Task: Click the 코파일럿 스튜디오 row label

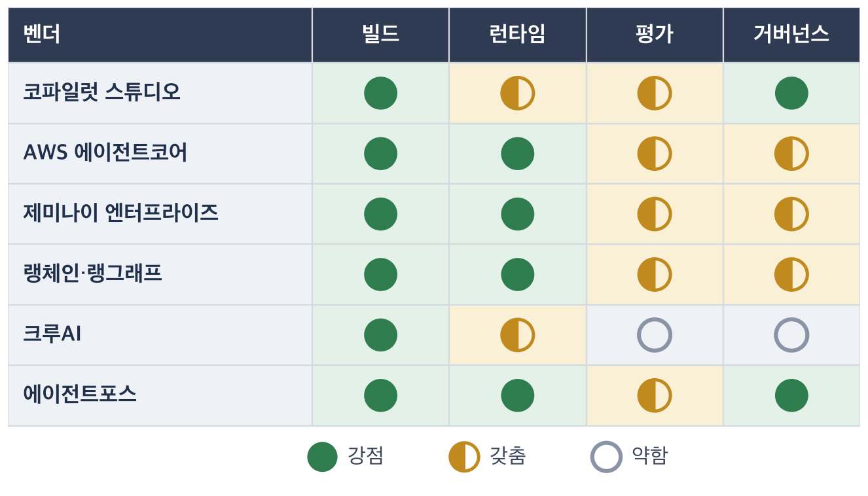Action: tap(101, 92)
